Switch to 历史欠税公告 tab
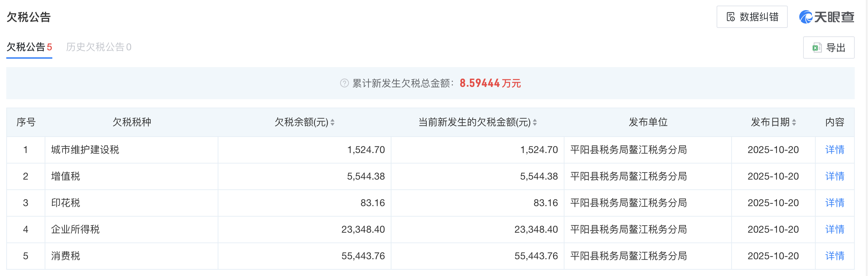Screen dimensions: 868x276 point(98,47)
